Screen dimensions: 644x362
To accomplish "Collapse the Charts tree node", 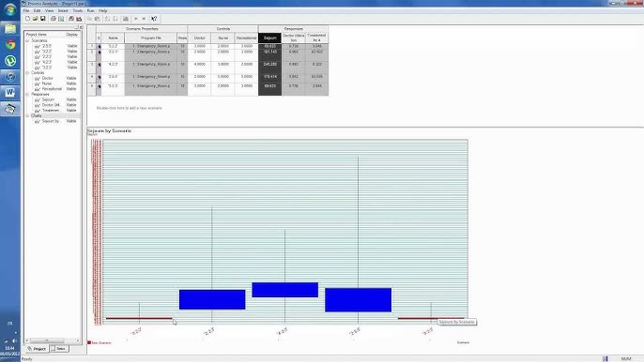I will click(28, 115).
